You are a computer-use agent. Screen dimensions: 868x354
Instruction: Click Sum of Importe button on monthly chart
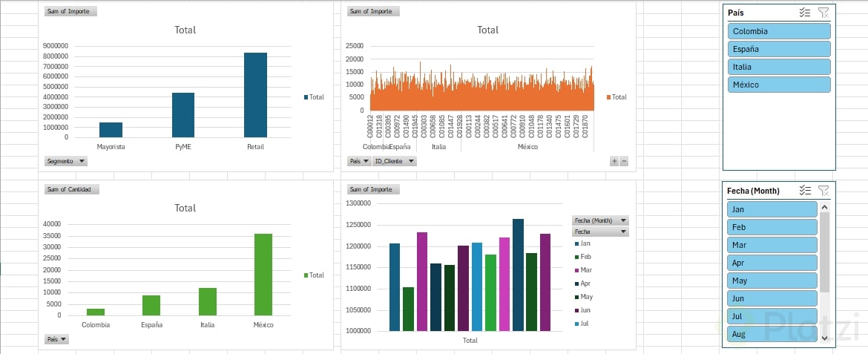(x=374, y=189)
